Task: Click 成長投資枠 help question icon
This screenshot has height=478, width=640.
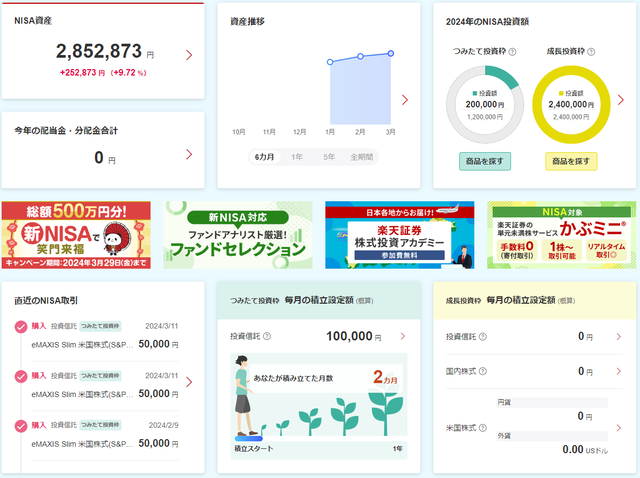Action: coord(591,52)
